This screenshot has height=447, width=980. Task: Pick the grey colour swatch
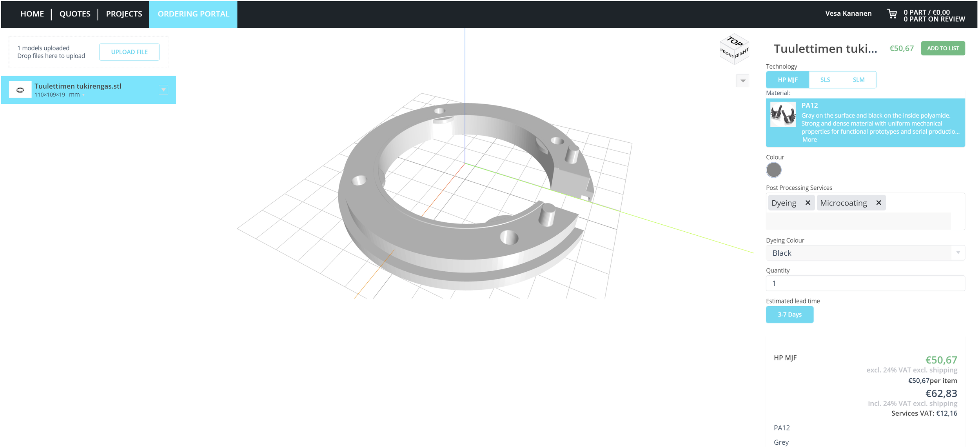[774, 170]
